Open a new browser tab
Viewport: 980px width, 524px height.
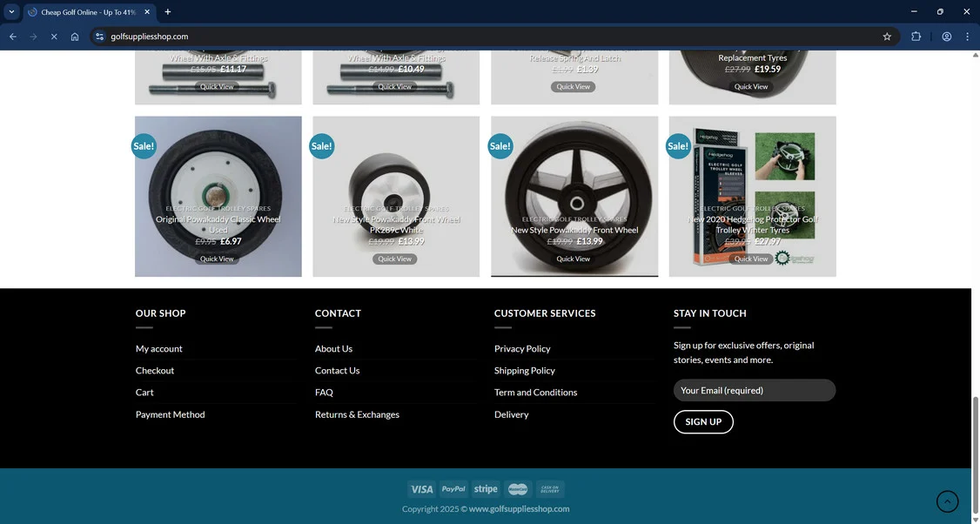point(167,12)
